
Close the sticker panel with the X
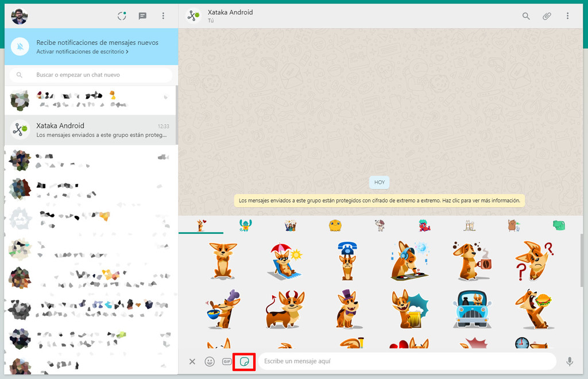click(192, 361)
